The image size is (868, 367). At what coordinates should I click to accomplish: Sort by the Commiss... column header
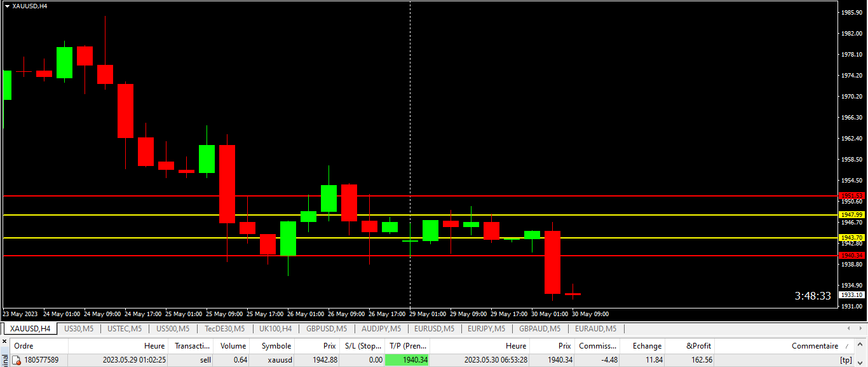597,346
